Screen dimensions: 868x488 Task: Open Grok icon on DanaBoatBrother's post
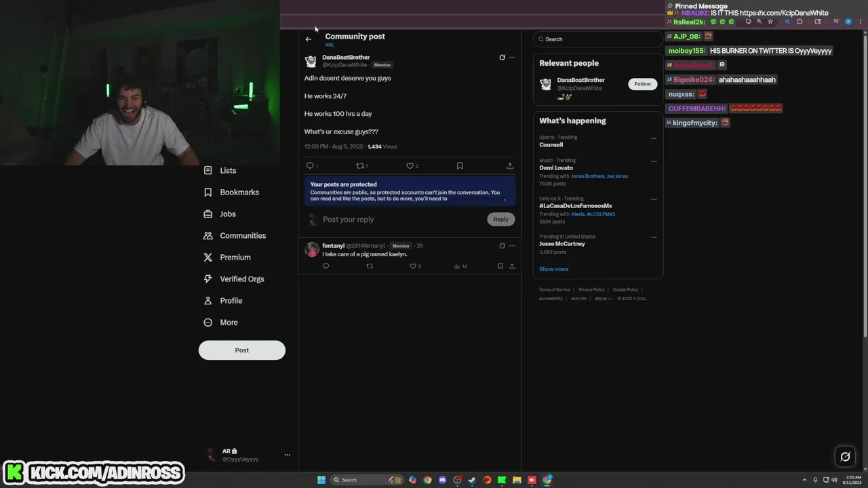click(502, 58)
